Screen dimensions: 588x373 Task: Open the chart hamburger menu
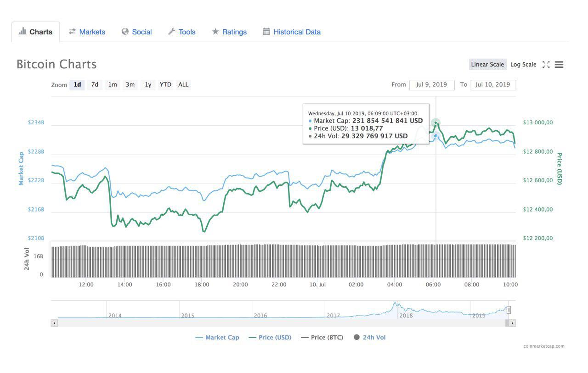point(559,65)
